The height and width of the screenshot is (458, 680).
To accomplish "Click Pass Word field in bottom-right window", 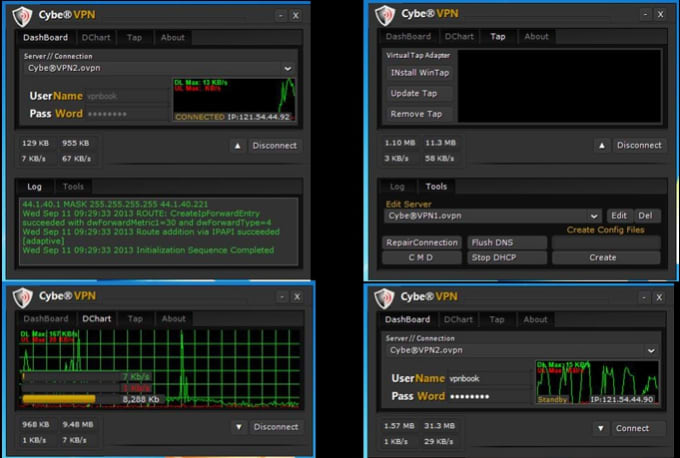I will (x=489, y=396).
